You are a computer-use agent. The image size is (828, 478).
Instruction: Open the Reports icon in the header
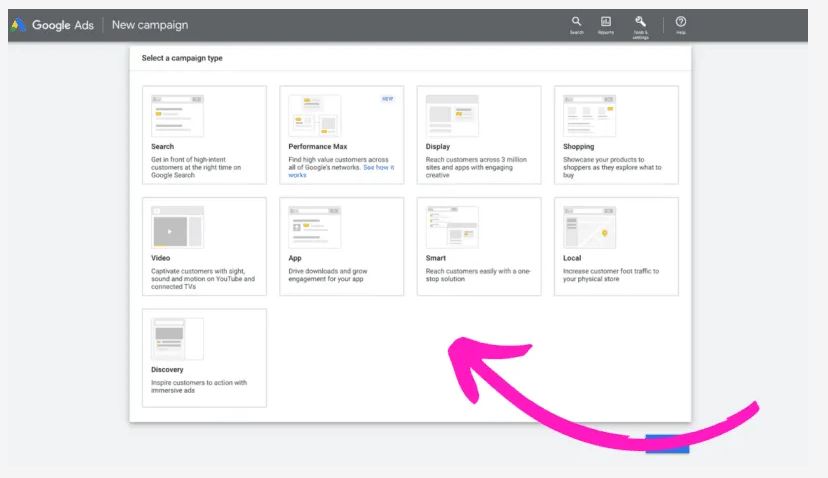pos(606,25)
